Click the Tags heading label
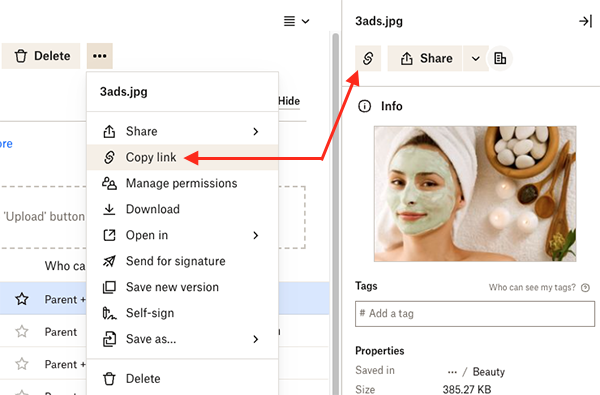 click(366, 286)
